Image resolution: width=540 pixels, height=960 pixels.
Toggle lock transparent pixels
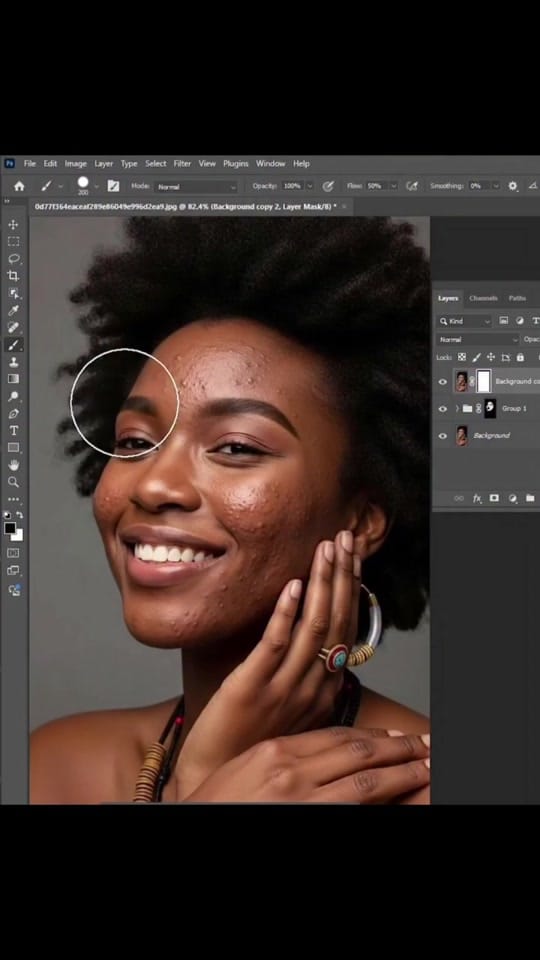coord(462,357)
